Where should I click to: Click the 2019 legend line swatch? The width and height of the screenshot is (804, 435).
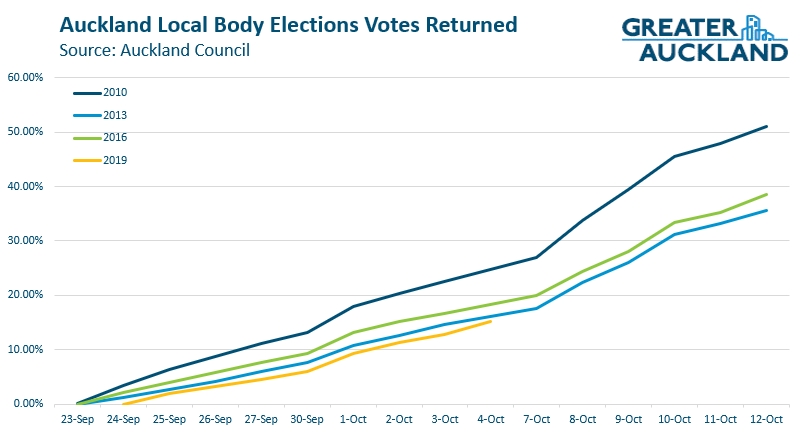point(88,161)
